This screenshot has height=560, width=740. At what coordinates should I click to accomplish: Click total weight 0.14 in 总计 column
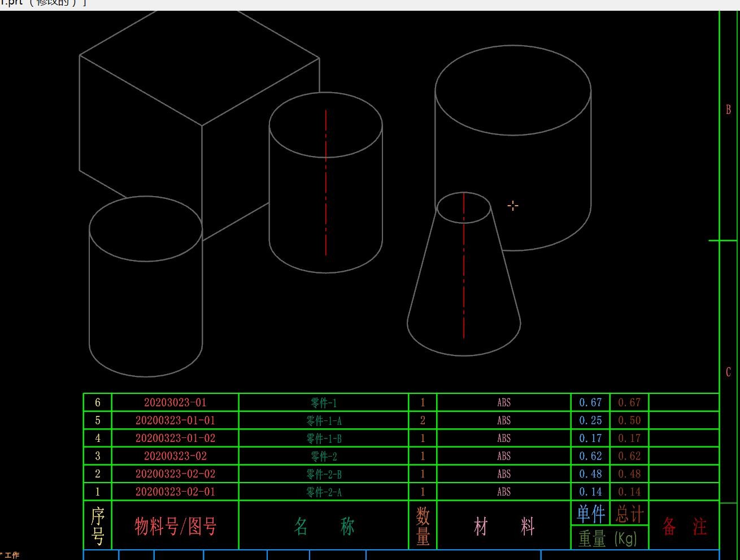(629, 492)
